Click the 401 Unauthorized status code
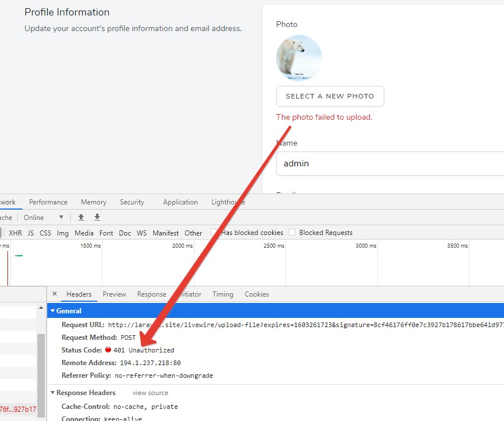 144,350
